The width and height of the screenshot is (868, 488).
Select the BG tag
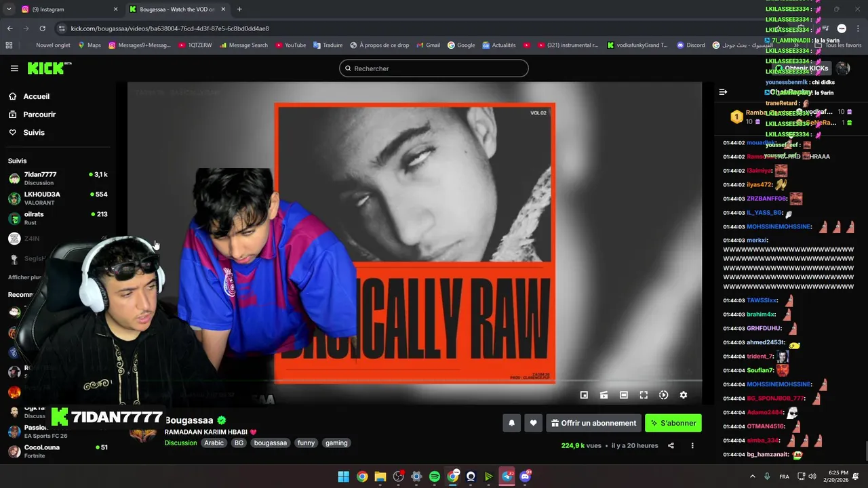click(239, 443)
